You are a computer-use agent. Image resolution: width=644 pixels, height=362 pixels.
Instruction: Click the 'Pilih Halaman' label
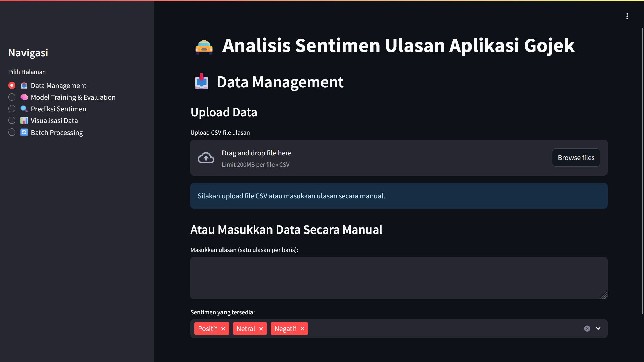click(27, 72)
